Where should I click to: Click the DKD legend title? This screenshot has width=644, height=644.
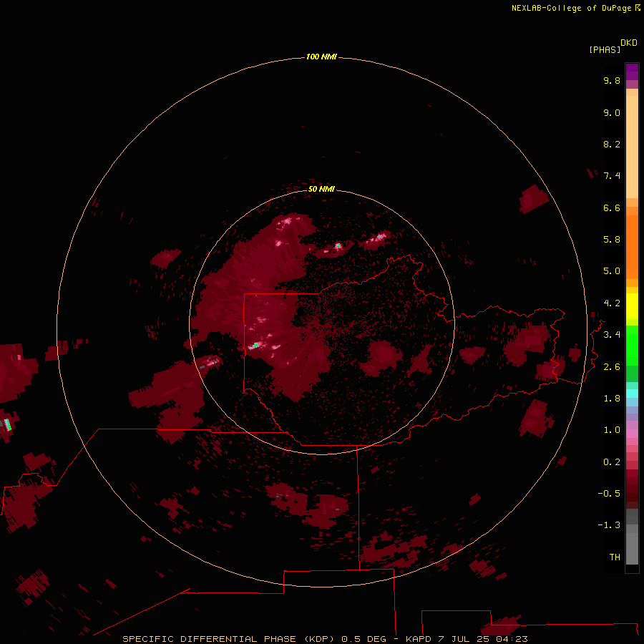[x=629, y=43]
